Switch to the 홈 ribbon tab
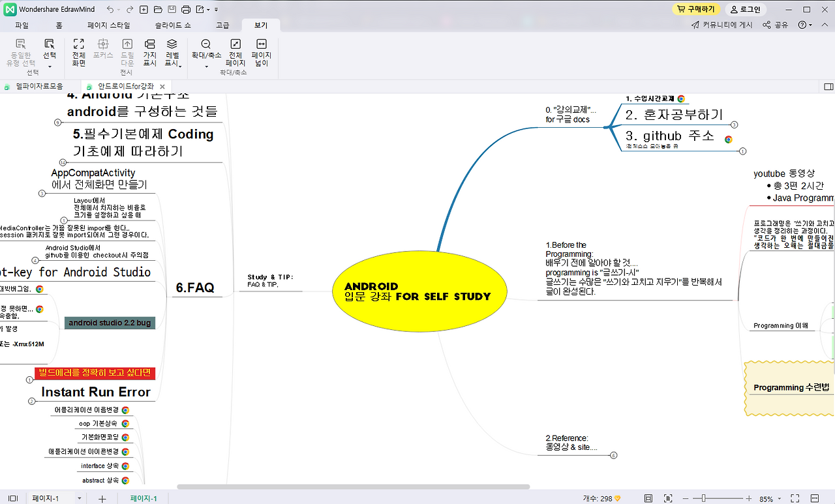Screen dimensions: 835x504 59,25
